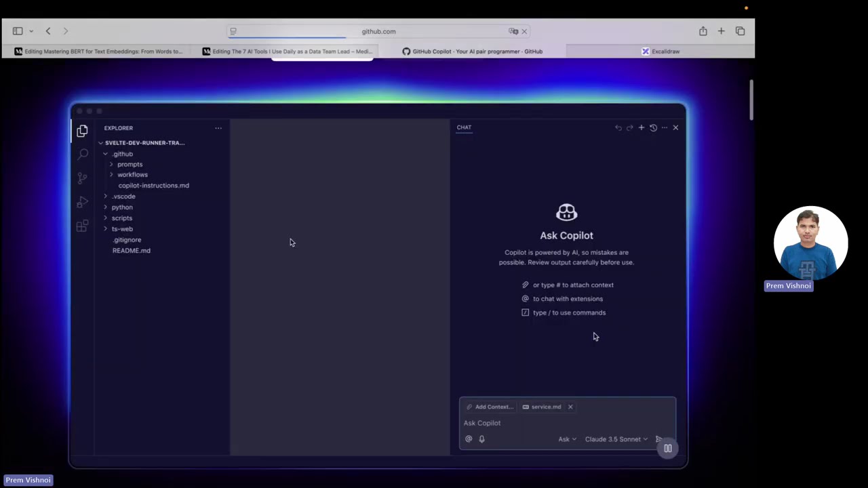Show Safari tab overview icon
The width and height of the screenshot is (868, 488).
741,31
